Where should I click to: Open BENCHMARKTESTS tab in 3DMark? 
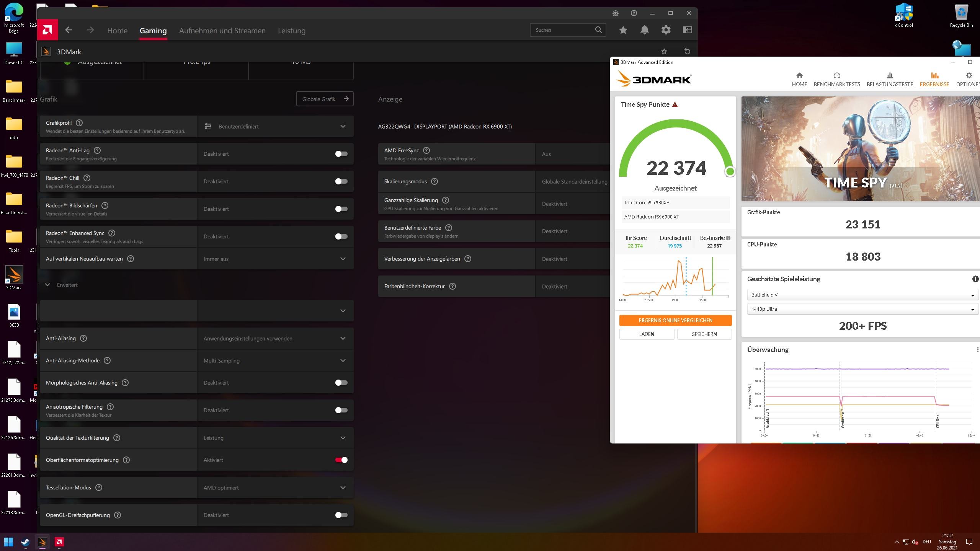click(x=837, y=80)
